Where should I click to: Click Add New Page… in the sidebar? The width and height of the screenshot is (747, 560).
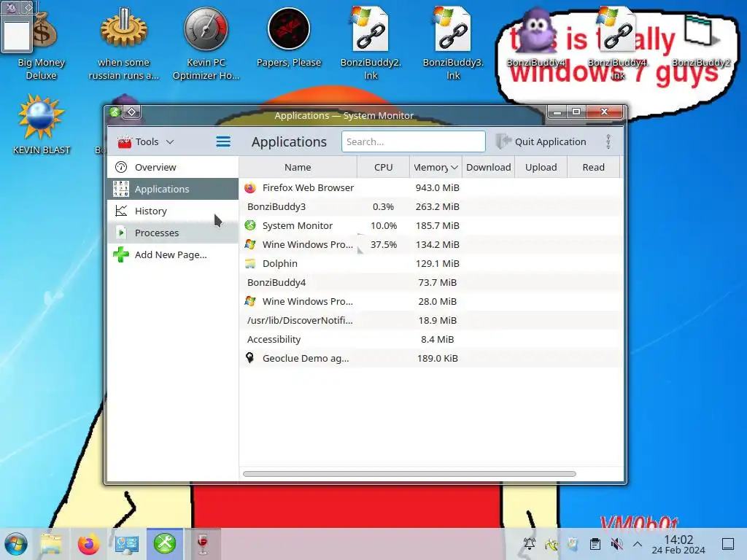click(x=173, y=254)
